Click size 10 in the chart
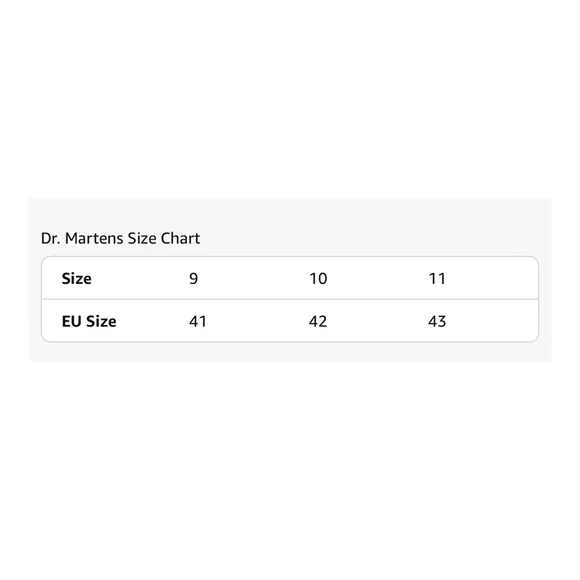Screen dimensions: 580x580 pyautogui.click(x=318, y=279)
